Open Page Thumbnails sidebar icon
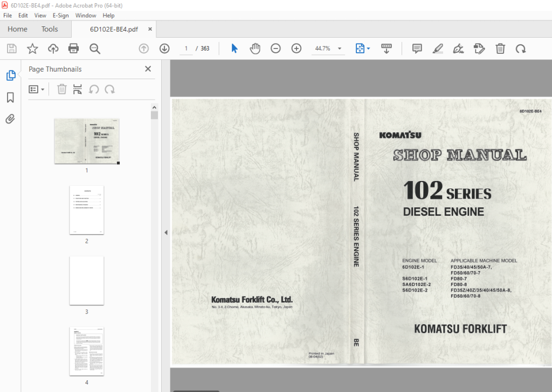 pyautogui.click(x=11, y=75)
